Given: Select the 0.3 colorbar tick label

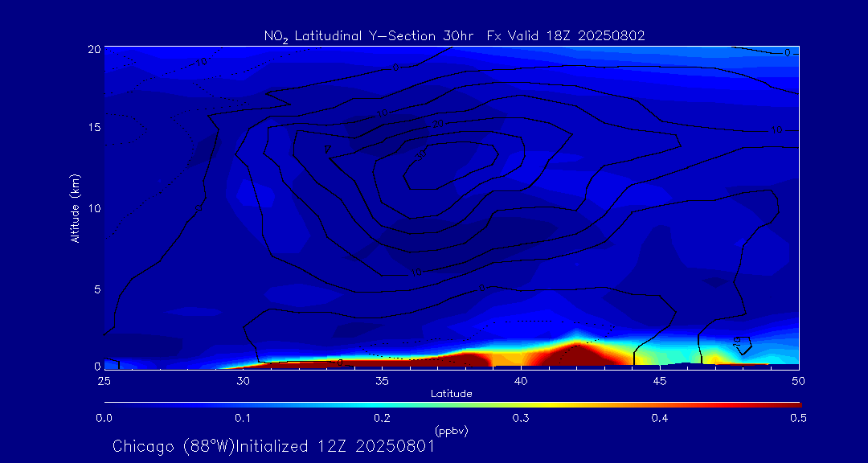Looking at the screenshot, I should tap(521, 418).
